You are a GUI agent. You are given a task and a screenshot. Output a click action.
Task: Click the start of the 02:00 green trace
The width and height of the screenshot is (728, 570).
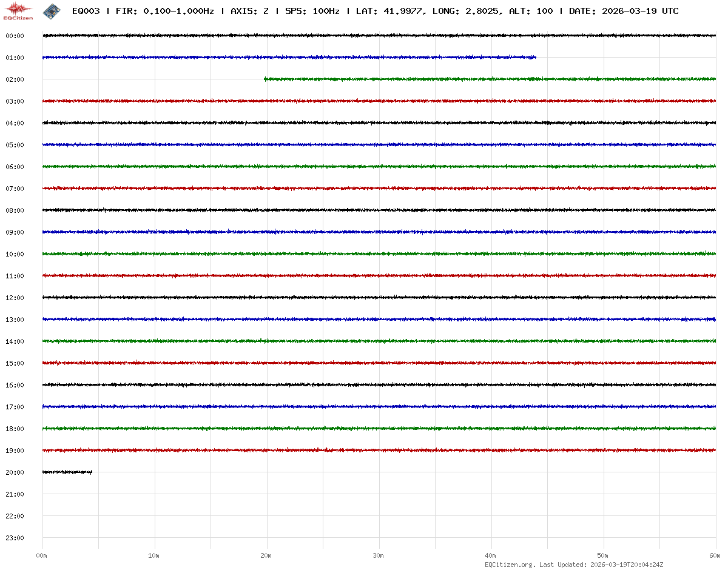point(265,79)
